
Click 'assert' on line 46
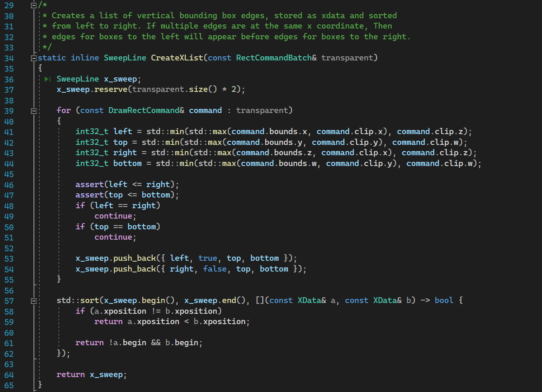90,185
